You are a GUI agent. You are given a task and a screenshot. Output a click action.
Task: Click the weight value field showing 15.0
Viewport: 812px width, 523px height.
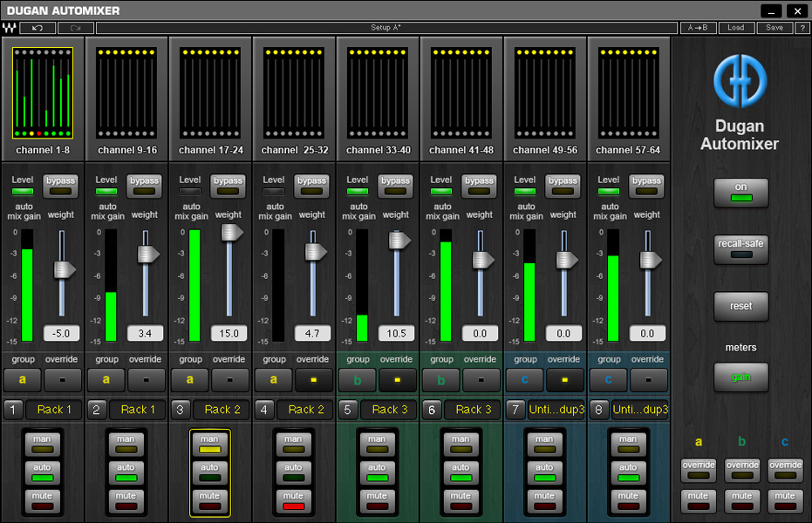229,334
